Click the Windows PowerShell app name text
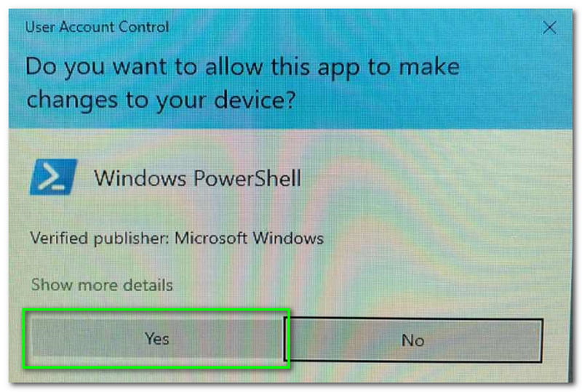This screenshot has height=392, width=582. pyautogui.click(x=197, y=178)
